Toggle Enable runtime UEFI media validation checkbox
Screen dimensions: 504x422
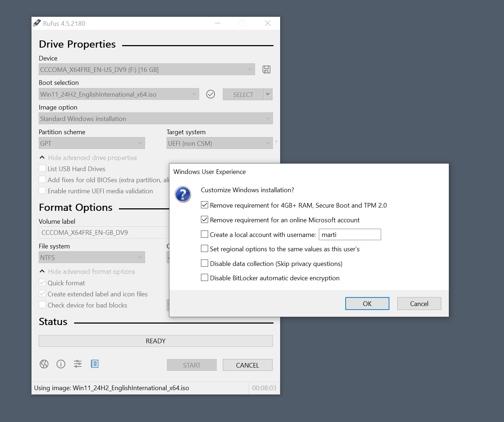[x=42, y=190]
